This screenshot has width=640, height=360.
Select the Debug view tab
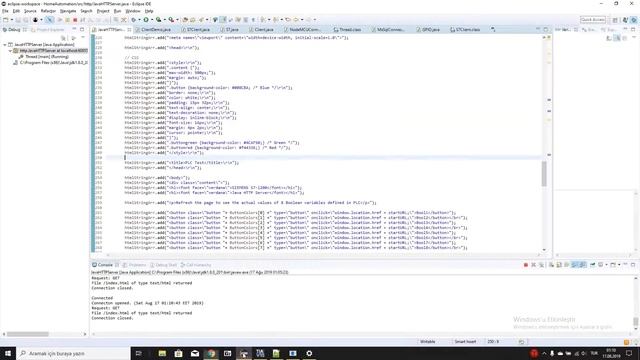click(x=14, y=29)
